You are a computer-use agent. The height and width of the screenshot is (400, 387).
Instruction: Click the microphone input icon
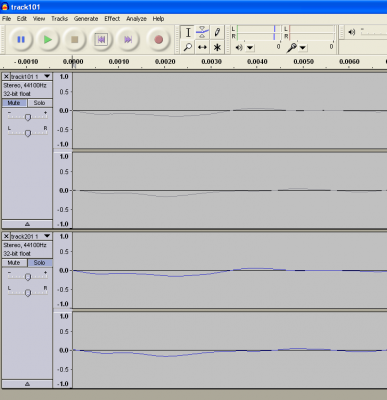pos(291,48)
